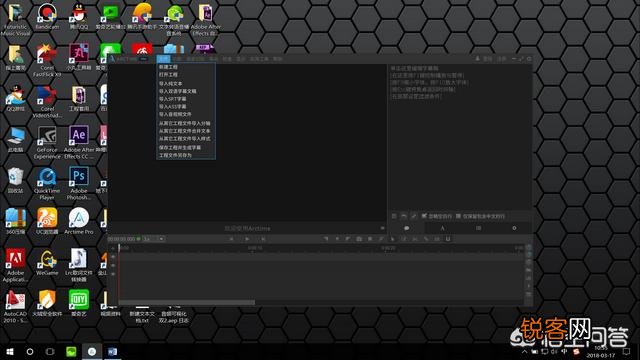The height and width of the screenshot is (360, 640).
Task: Open the Lrc歌词文件转换器 desktop icon
Action: [x=79, y=265]
